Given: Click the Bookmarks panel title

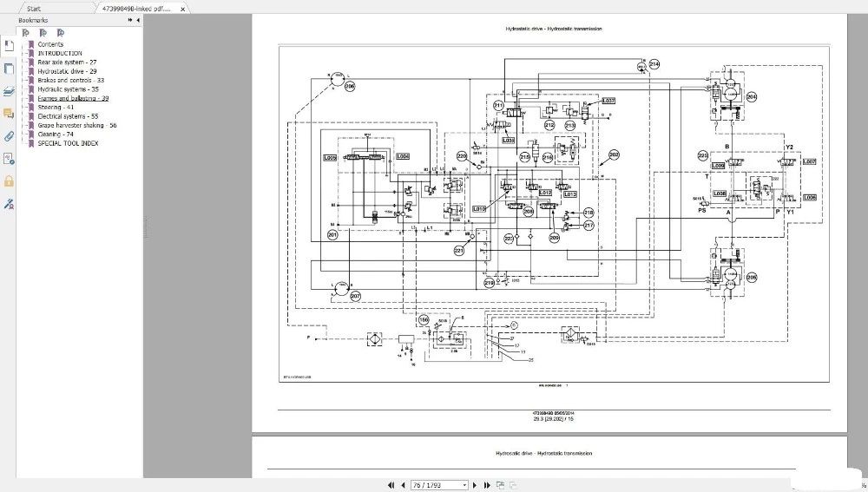Looking at the screenshot, I should tap(33, 20).
